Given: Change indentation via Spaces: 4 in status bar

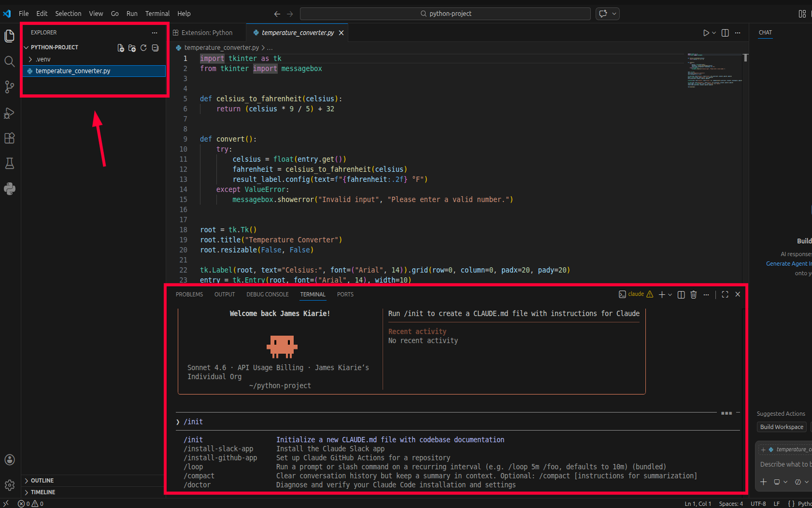Looking at the screenshot, I should [731, 503].
